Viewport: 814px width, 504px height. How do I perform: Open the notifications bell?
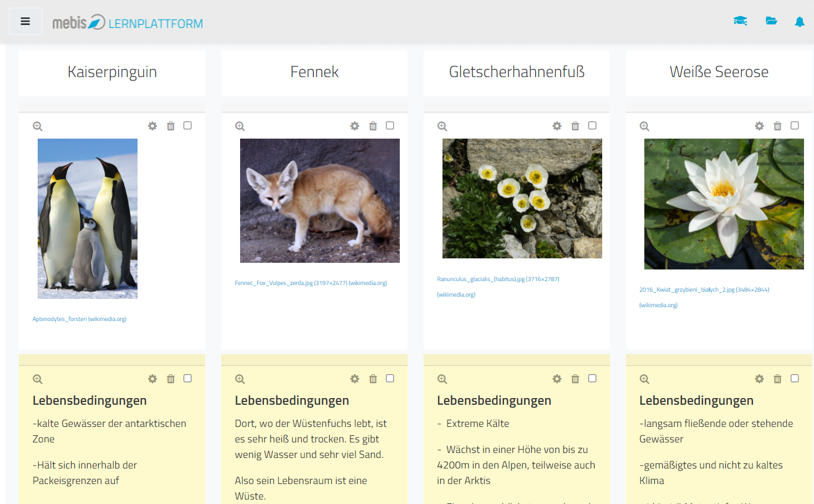click(x=800, y=22)
